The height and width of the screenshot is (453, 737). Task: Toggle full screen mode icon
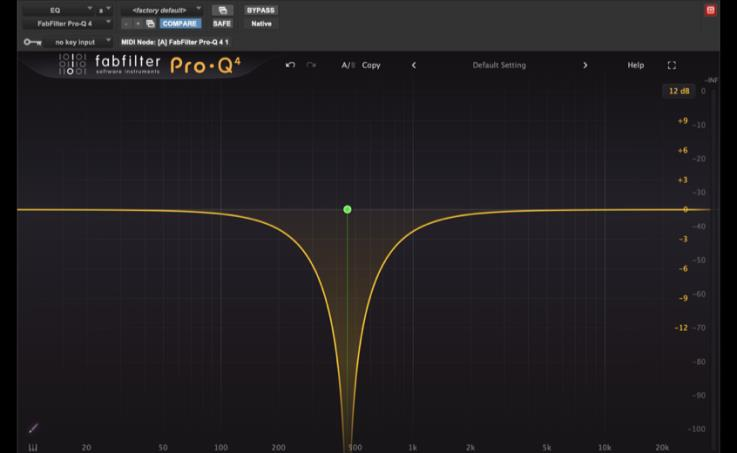click(x=672, y=65)
